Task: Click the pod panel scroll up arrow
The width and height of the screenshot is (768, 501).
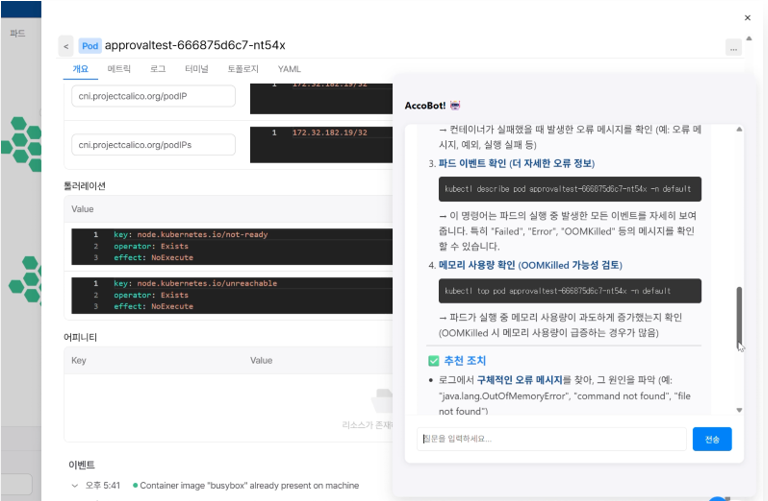Action: [749, 38]
